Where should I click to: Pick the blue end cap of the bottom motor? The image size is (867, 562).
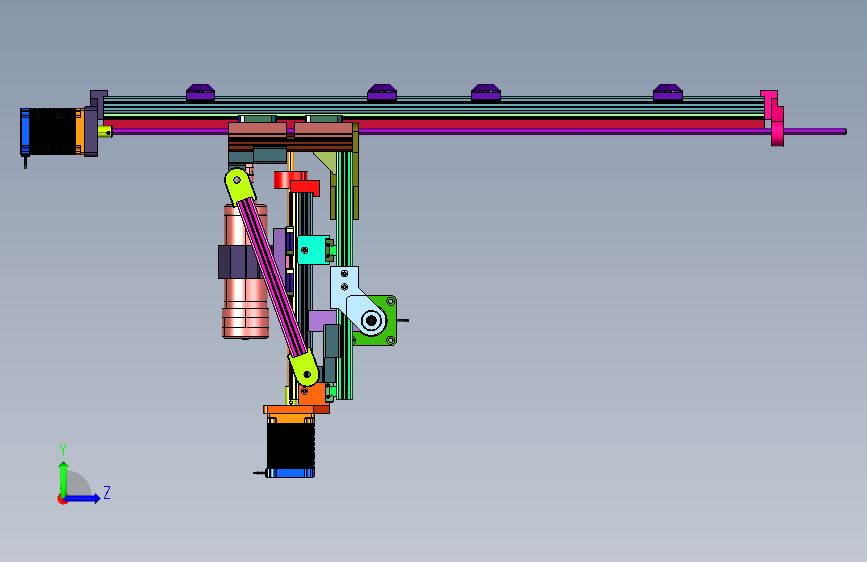(x=290, y=473)
